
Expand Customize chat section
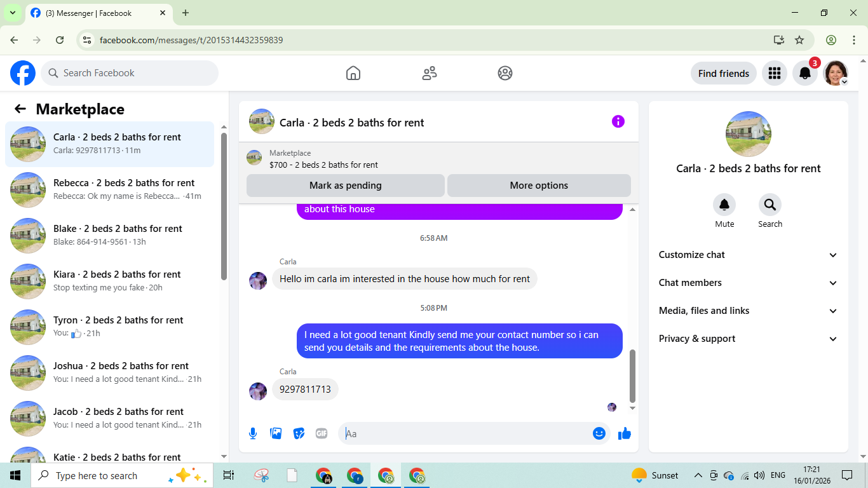click(x=749, y=255)
